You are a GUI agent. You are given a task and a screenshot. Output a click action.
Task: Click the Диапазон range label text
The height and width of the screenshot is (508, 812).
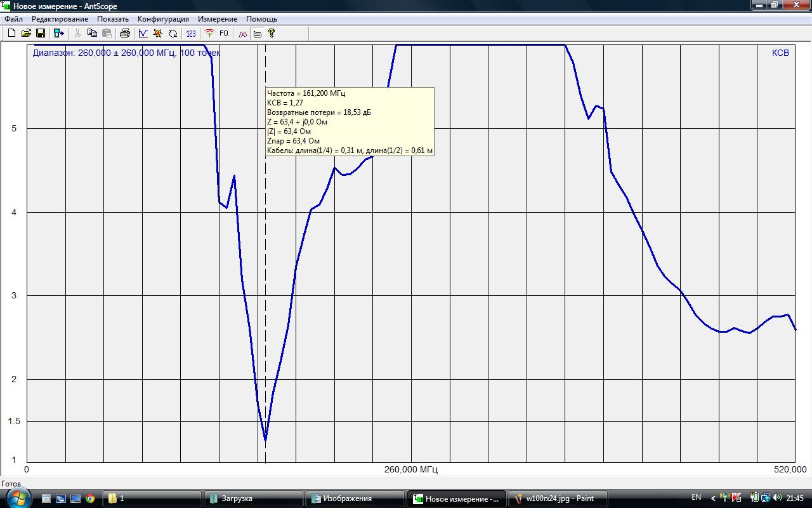[x=127, y=53]
